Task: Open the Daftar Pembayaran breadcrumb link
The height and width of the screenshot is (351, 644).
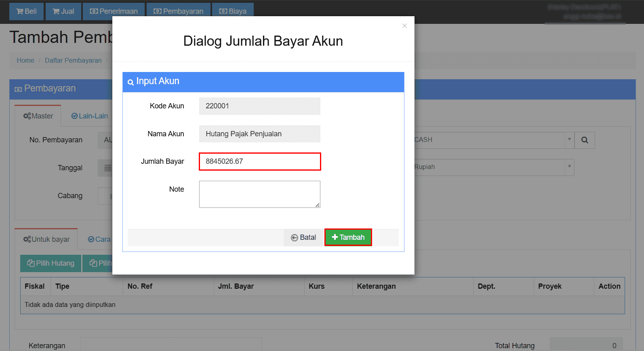Action: click(73, 60)
